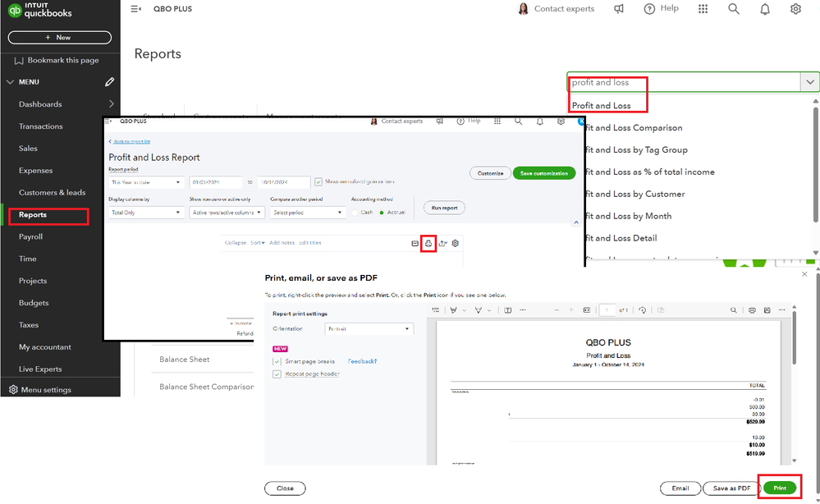This screenshot has height=504, width=820.
Task: Click the edit menu pencil icon beside MENU
Action: [109, 82]
